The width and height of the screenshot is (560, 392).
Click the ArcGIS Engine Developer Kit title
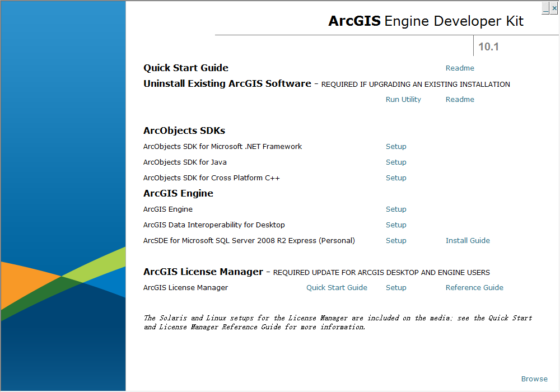pyautogui.click(x=425, y=21)
